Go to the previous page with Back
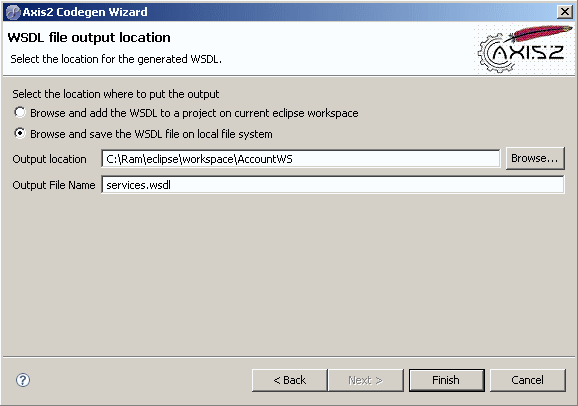Image resolution: width=578 pixels, height=406 pixels. point(289,380)
